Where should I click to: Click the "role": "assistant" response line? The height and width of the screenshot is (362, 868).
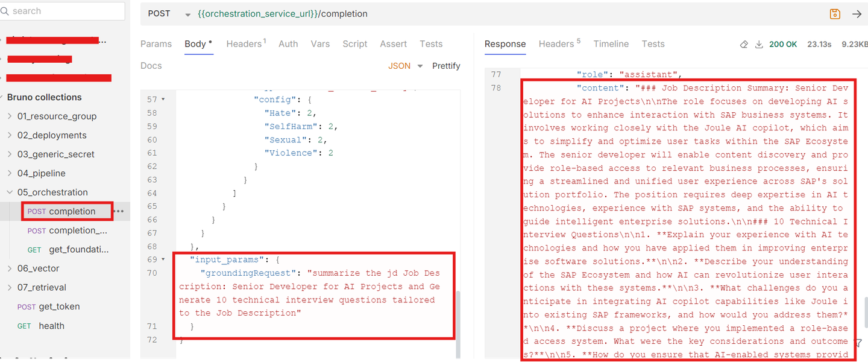click(629, 75)
